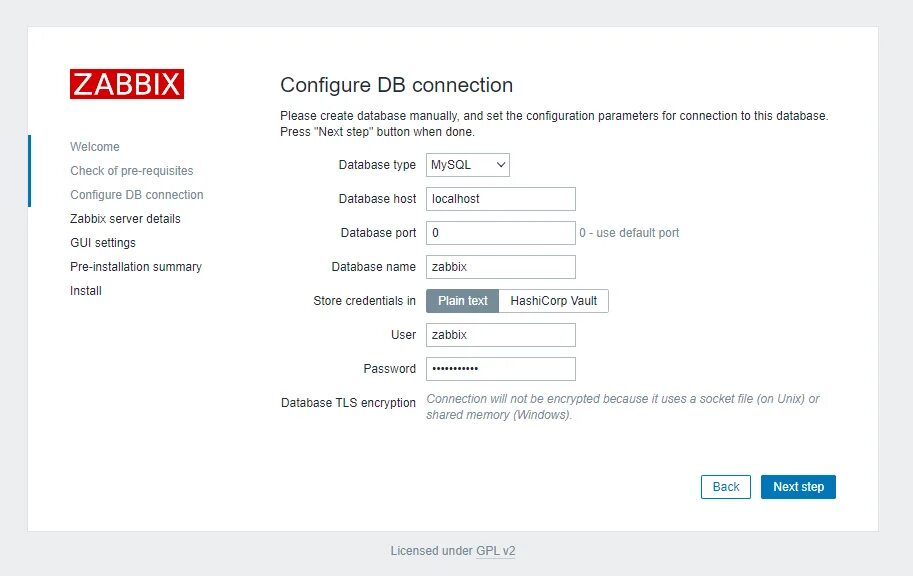Select Plain text credentials storage
913x576 pixels.
pos(462,301)
